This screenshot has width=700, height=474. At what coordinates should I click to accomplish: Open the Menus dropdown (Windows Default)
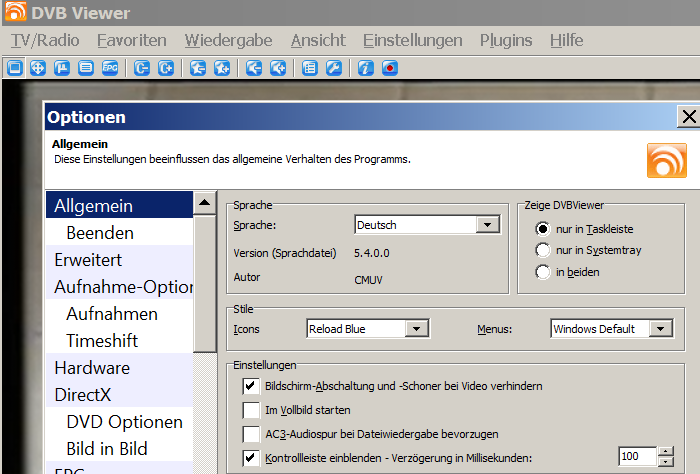(612, 329)
